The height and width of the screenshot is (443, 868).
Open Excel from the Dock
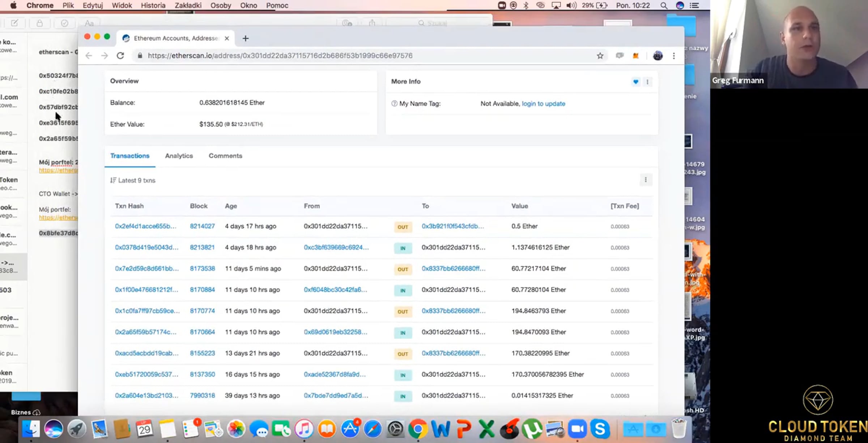tap(487, 429)
